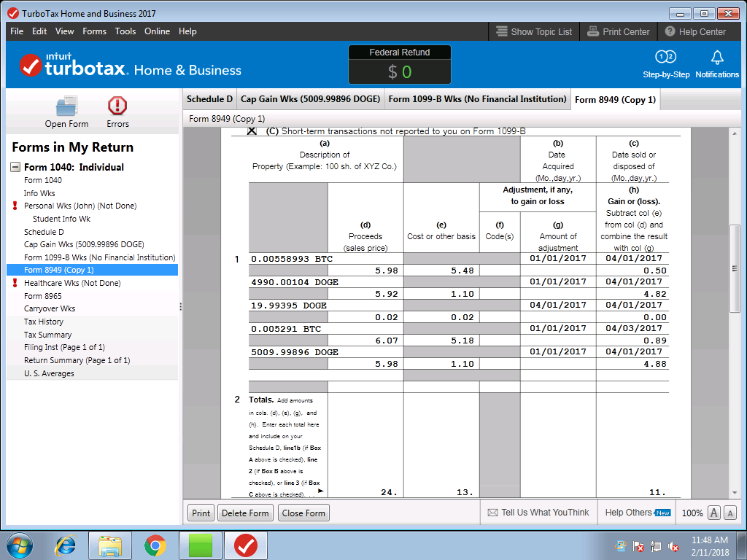This screenshot has width=747, height=560.
Task: Switch to Form 1099-B Wks tab
Action: pyautogui.click(x=477, y=99)
